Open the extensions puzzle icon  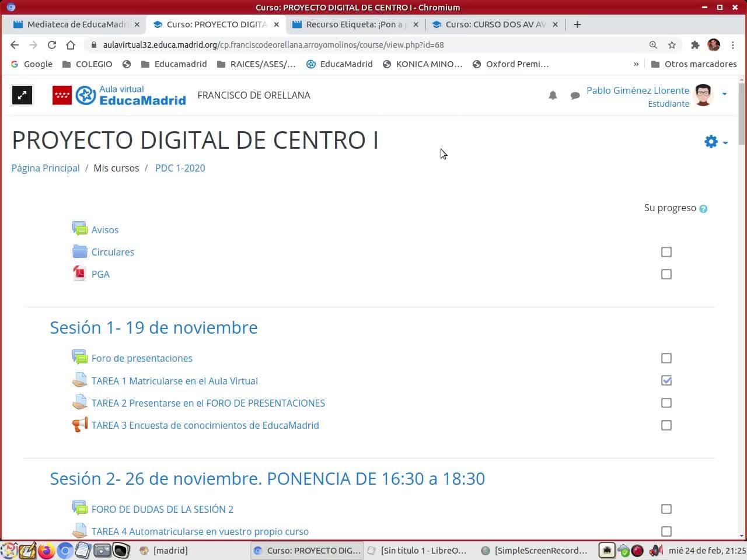click(695, 45)
